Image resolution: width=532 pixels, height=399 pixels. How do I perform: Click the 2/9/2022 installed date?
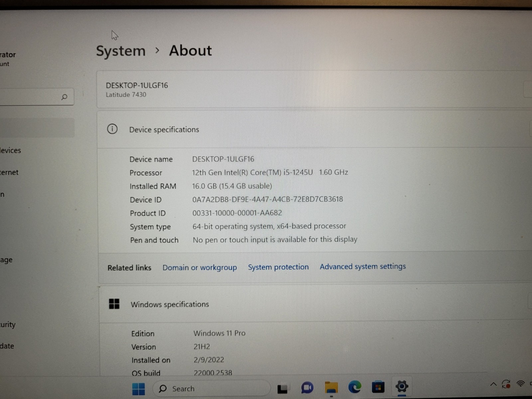(x=209, y=360)
